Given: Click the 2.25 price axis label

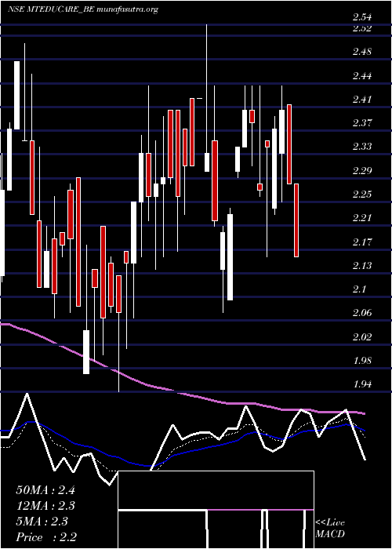Looking at the screenshot, I should coord(362,195).
